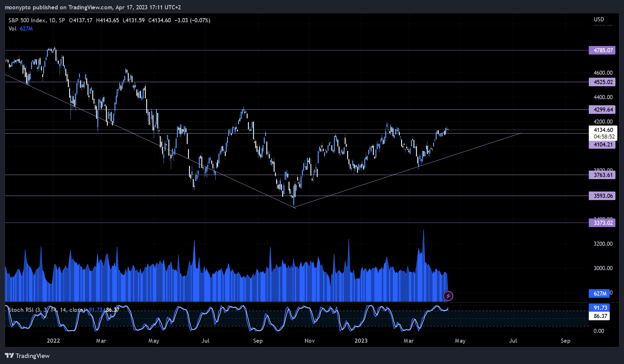Click the close value C4134.60 in legend
The image size is (624, 364).
[159, 20]
